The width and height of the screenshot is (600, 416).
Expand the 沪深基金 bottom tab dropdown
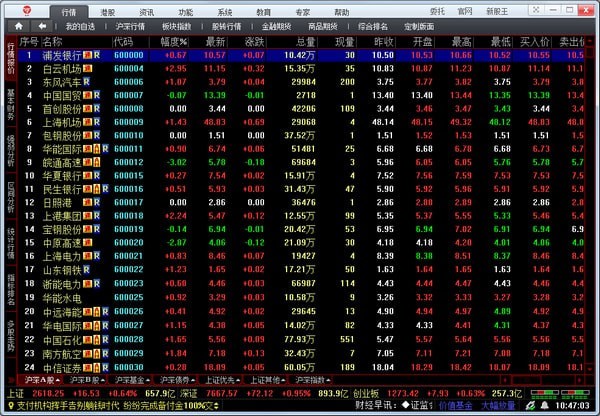[x=148, y=380]
